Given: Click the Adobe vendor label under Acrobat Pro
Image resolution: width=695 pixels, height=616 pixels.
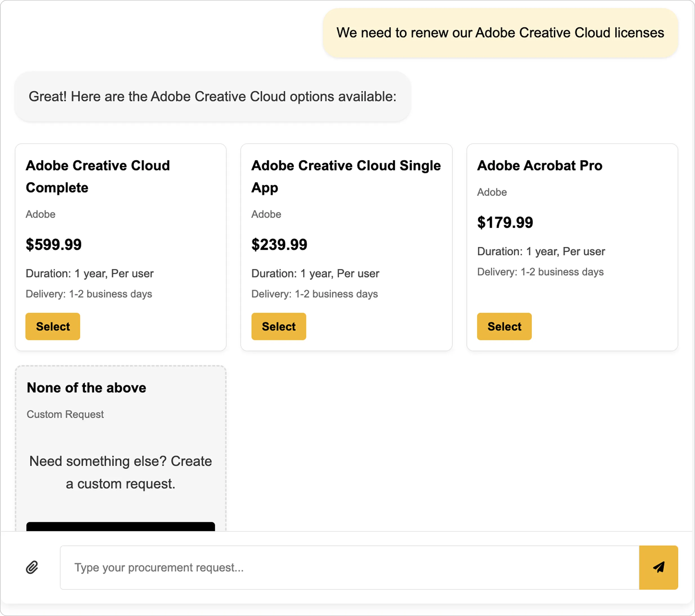Looking at the screenshot, I should pos(492,192).
